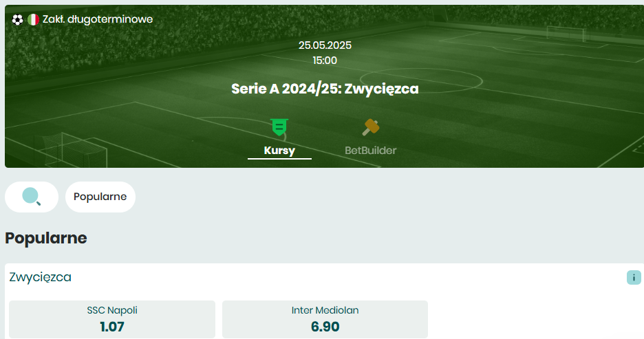
Task: Pick the SSC Napoli team name
Action: (112, 310)
